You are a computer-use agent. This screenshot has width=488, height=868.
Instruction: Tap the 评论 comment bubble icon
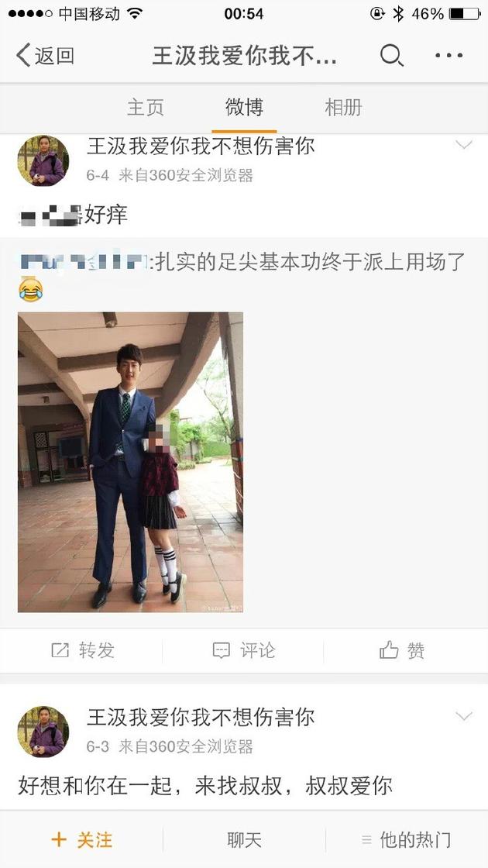click(221, 650)
